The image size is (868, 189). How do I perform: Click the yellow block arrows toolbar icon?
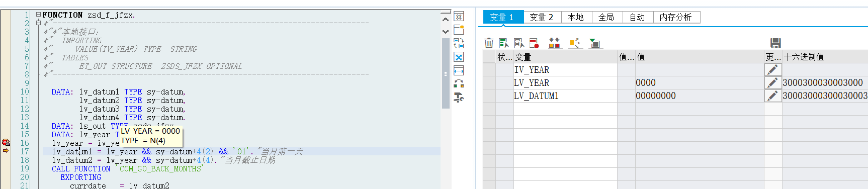(x=574, y=43)
